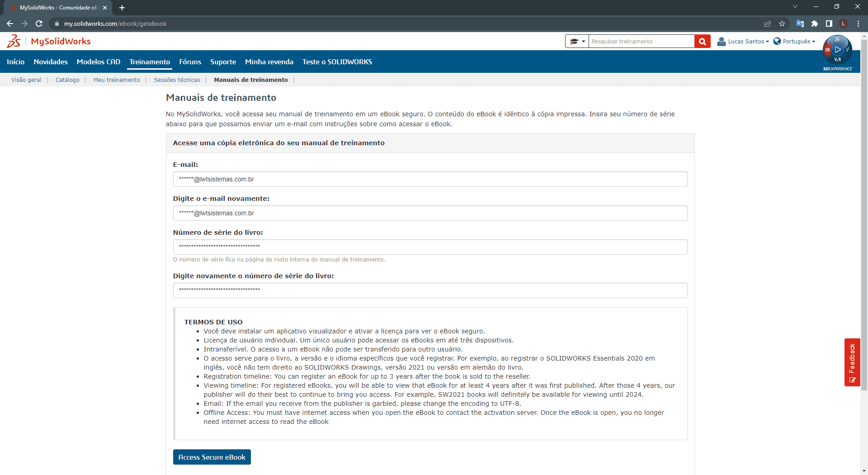Select the Manuais de treinamento sub-tab
Screen dimensions: 868x475
pos(251,80)
